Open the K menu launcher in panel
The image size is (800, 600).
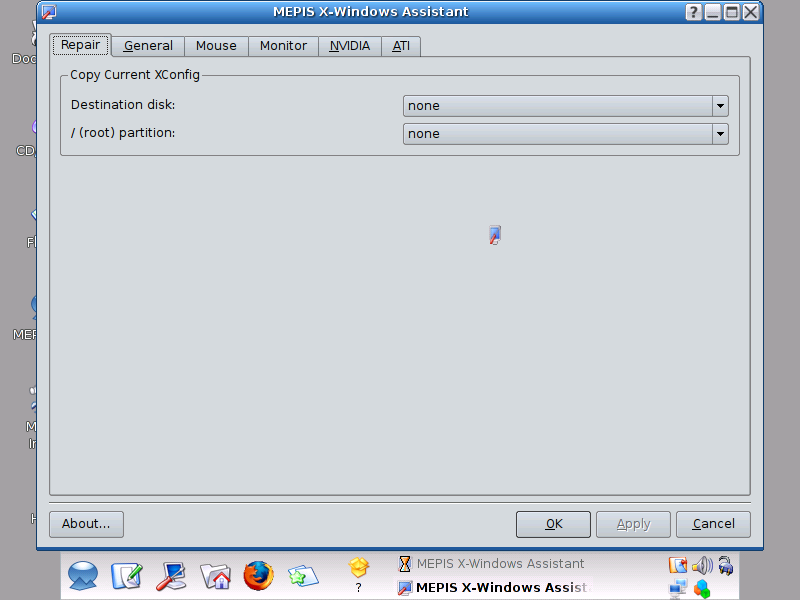83,576
